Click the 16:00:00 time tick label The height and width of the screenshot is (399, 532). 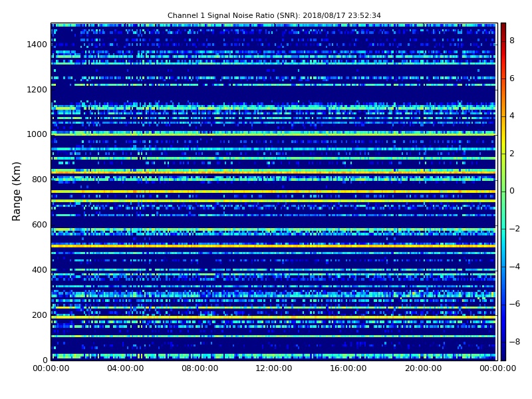[348, 368]
